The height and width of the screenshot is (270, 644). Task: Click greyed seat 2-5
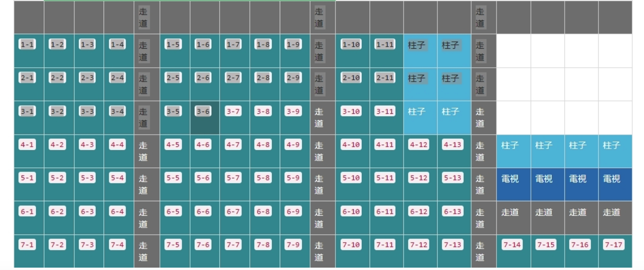173,78
